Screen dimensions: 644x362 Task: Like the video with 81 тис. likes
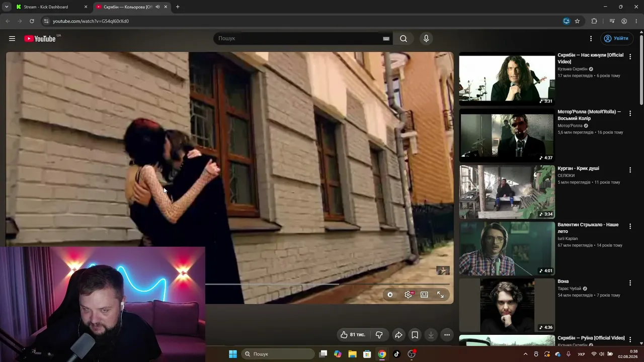(353, 335)
